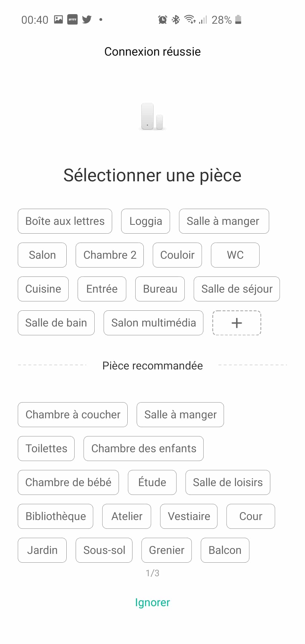Tap the Twitter notification icon

click(87, 19)
